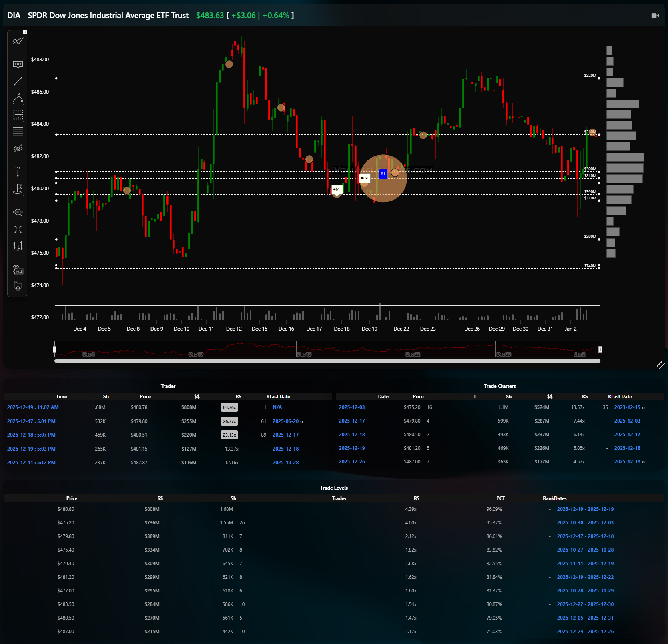
Task: Click the horizontal scrollbar under navigator
Action: (327, 361)
